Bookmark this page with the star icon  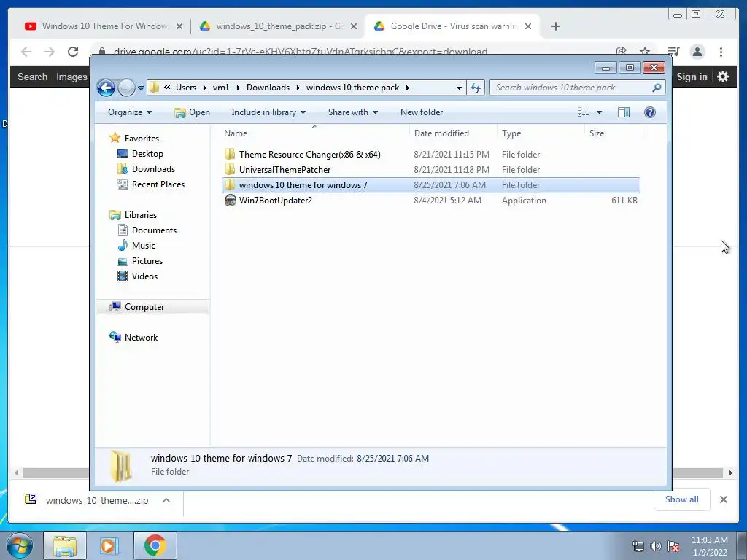(x=645, y=51)
